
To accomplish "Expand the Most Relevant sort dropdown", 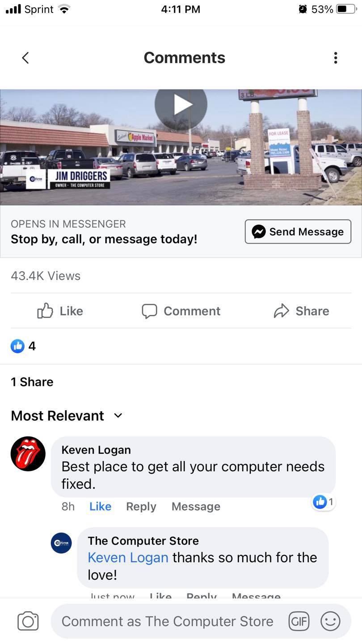I will tap(67, 415).
